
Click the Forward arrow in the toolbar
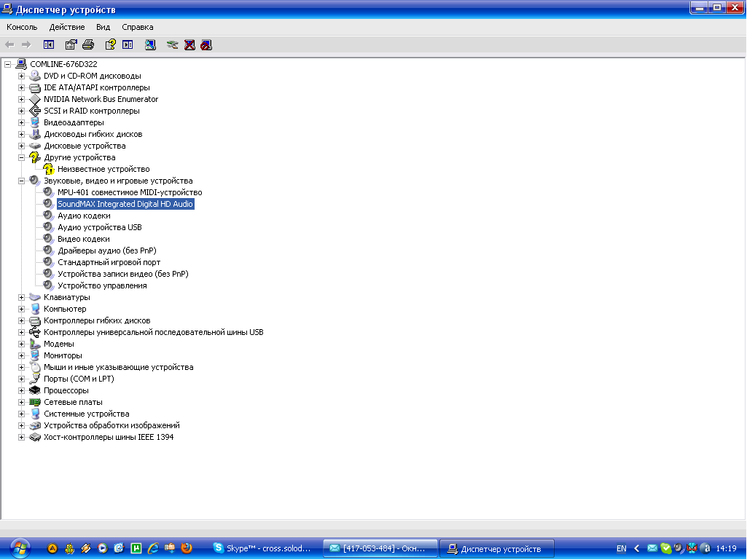(x=26, y=44)
